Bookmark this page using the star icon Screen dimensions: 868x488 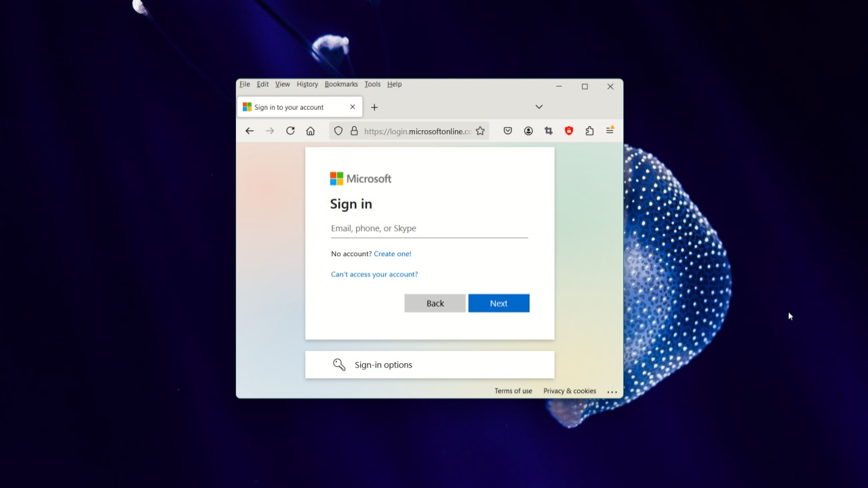click(x=480, y=130)
